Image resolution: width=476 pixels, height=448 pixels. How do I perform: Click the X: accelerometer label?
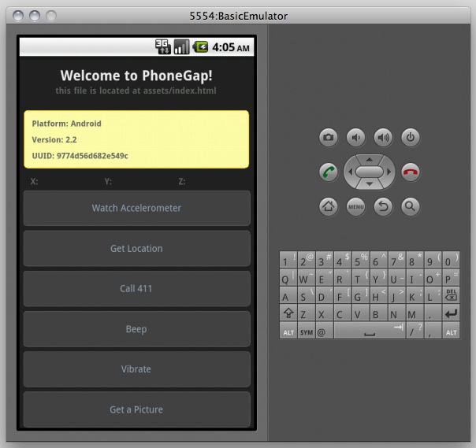(x=34, y=181)
